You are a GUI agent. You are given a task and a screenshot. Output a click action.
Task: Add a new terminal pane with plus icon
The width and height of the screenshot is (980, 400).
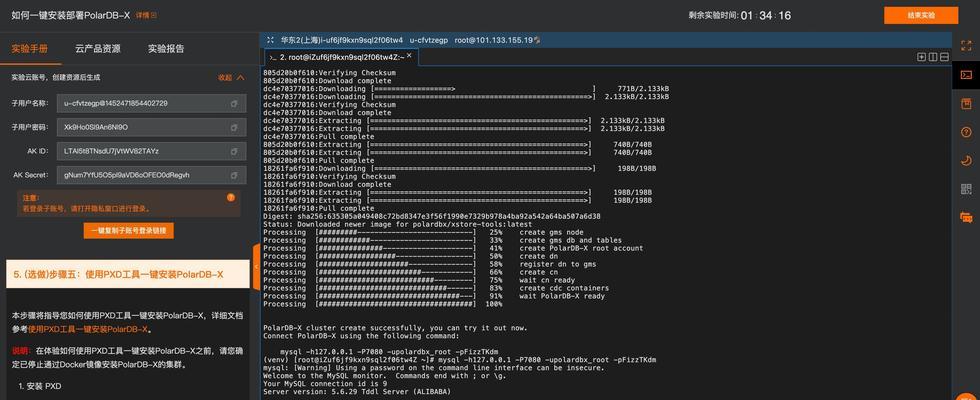(x=921, y=57)
